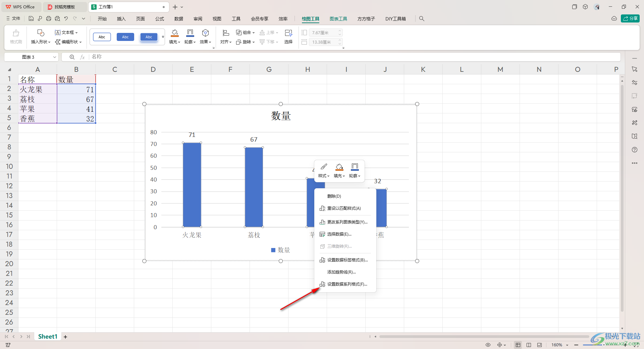Open the Edit Shape dropdown
The image size is (644, 349).
(x=68, y=42)
